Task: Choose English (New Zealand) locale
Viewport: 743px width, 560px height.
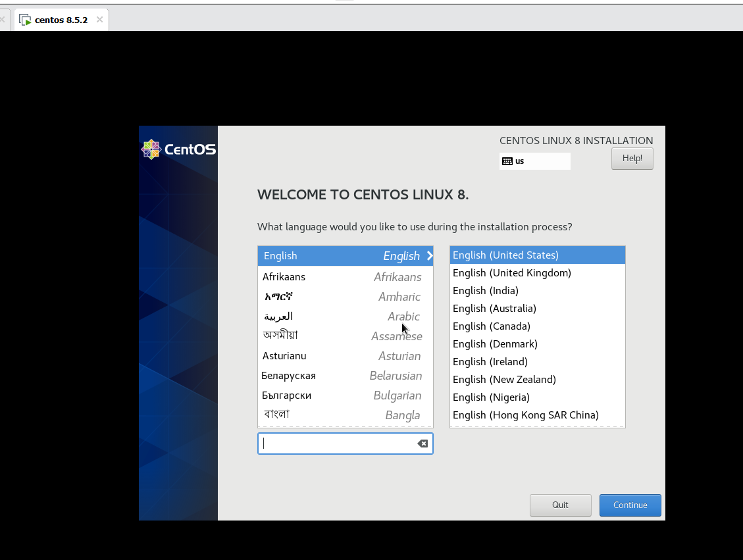Action: point(538,380)
